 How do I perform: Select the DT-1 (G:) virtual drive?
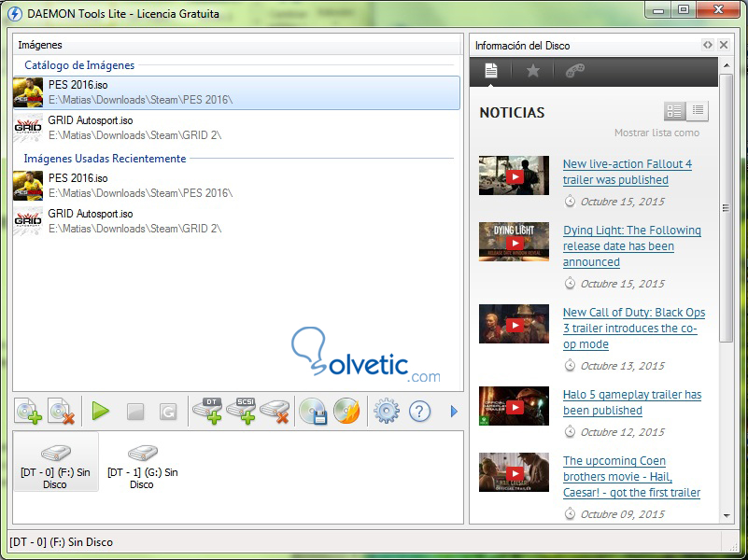142,466
